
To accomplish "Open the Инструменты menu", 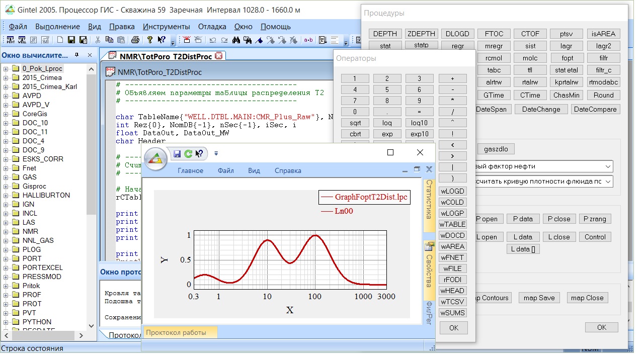I will [x=166, y=27].
